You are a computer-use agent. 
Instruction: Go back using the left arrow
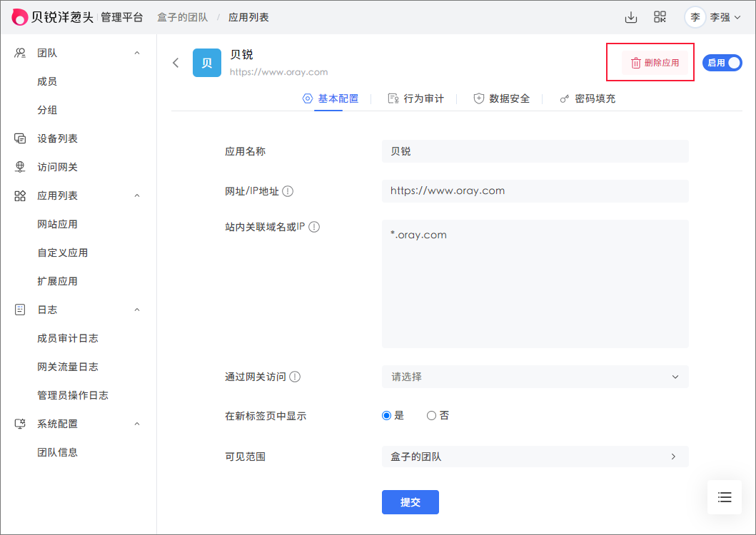(x=176, y=63)
